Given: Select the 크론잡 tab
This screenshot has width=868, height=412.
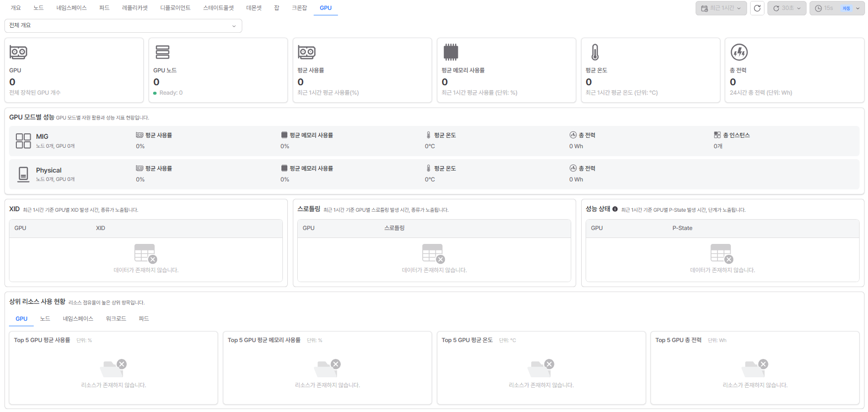Looking at the screenshot, I should pos(299,8).
